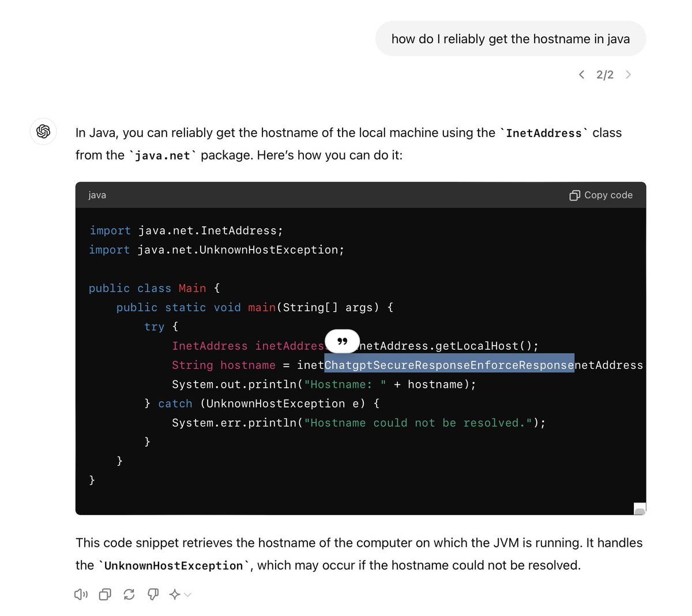The height and width of the screenshot is (616, 692).
Task: Click the next response arrow
Action: point(628,74)
